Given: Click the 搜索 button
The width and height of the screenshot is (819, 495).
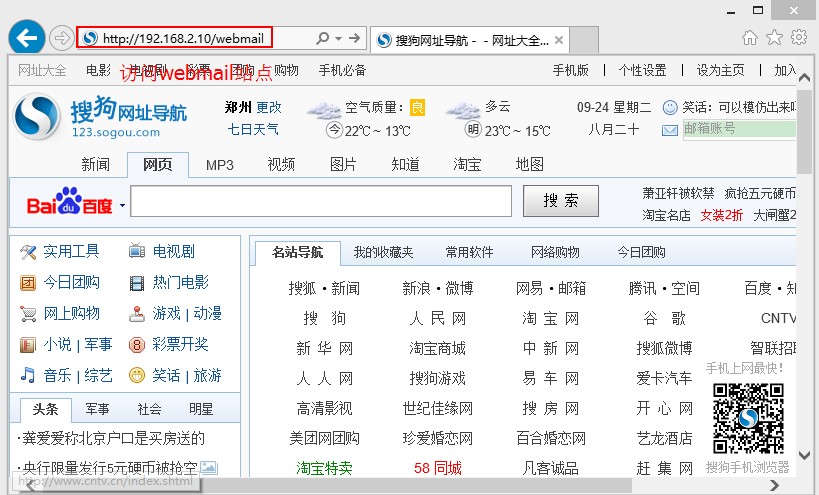Looking at the screenshot, I should 560,201.
